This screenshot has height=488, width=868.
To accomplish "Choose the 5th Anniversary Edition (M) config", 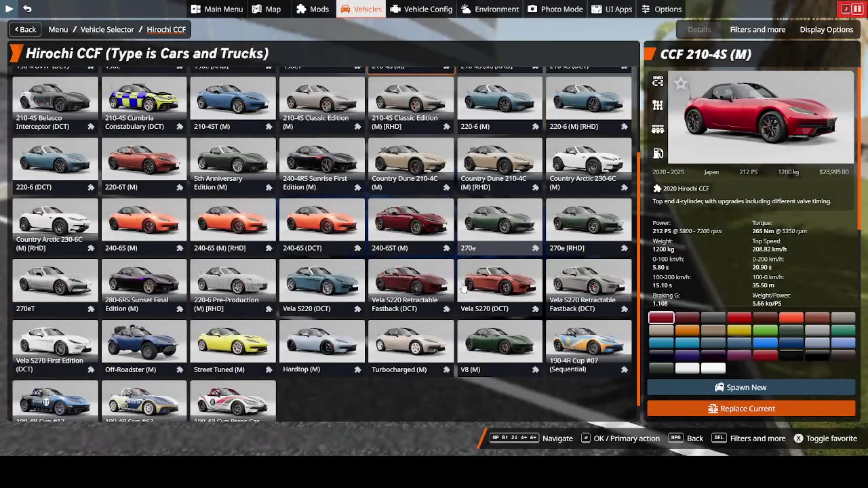I will point(233,165).
